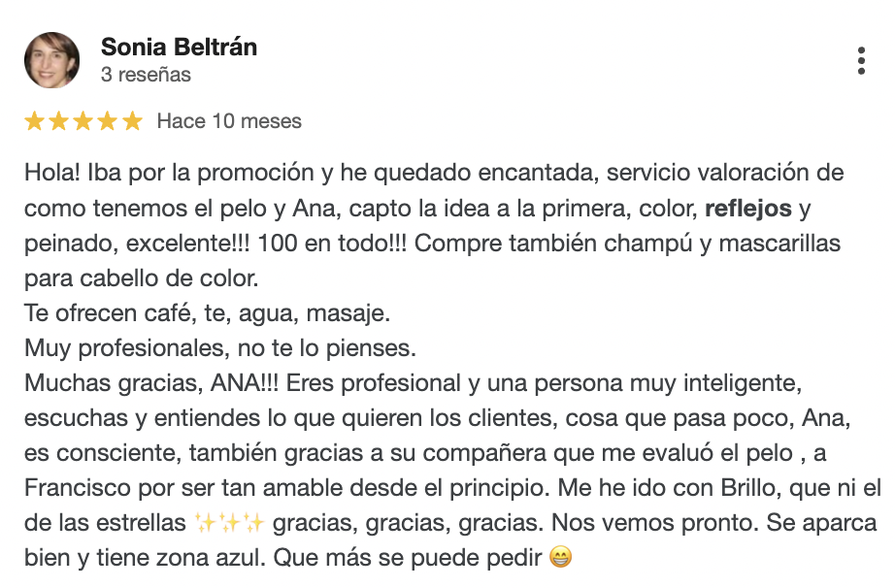Click the grinning emoji ending the review
Screen dimensions: 895x588
[559, 558]
